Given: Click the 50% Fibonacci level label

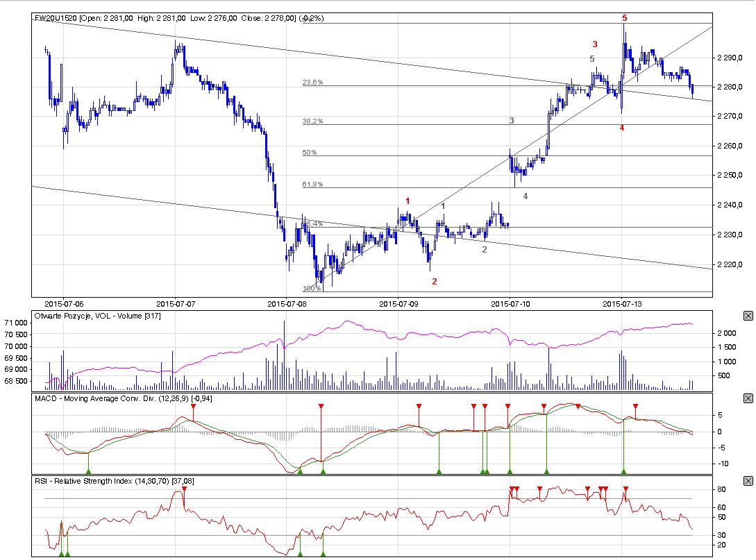Looking at the screenshot, I should 310,153.
